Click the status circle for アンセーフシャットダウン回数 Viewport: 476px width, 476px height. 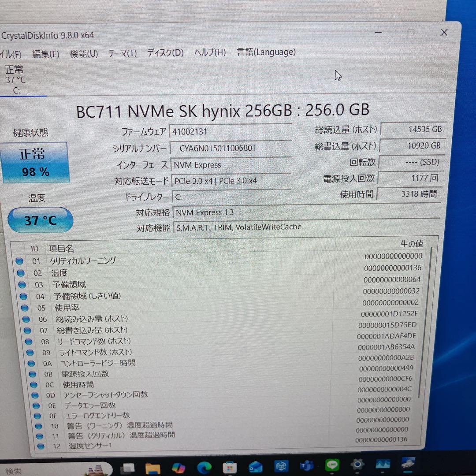tap(35, 395)
